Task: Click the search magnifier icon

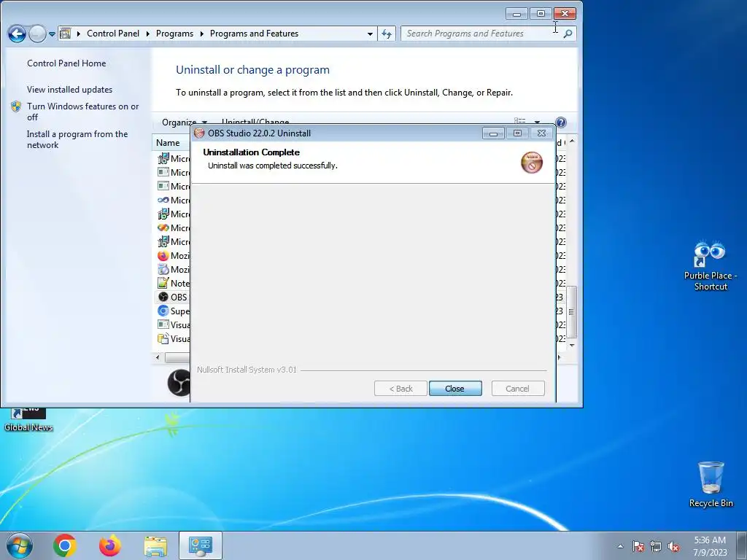Action: coord(568,34)
